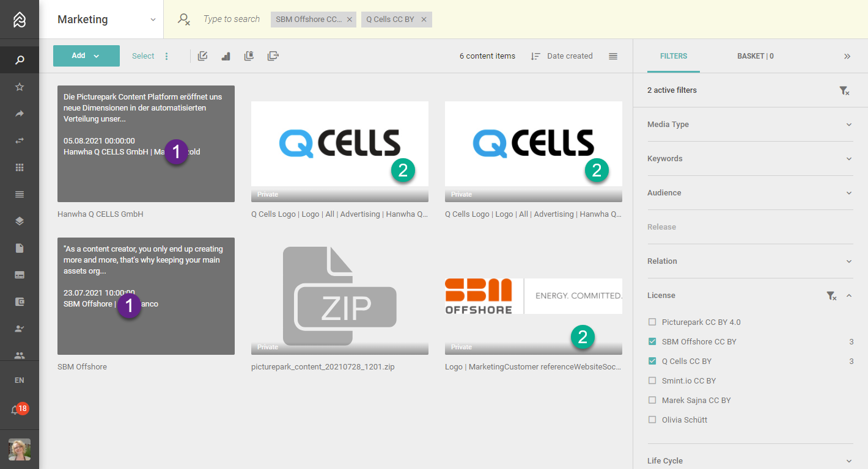This screenshot has width=868, height=469.
Task: Open the SBM Offshore quote card
Action: point(146,296)
